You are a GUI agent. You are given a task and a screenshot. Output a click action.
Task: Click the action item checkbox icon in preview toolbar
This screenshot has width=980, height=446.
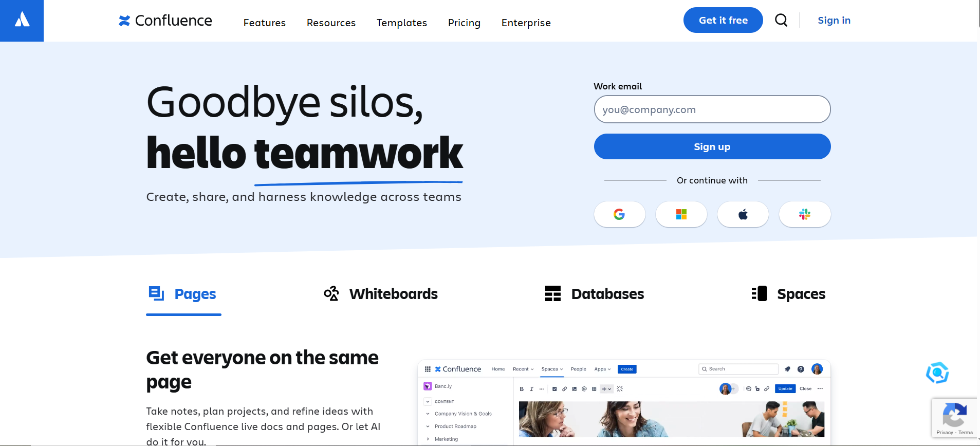point(554,389)
